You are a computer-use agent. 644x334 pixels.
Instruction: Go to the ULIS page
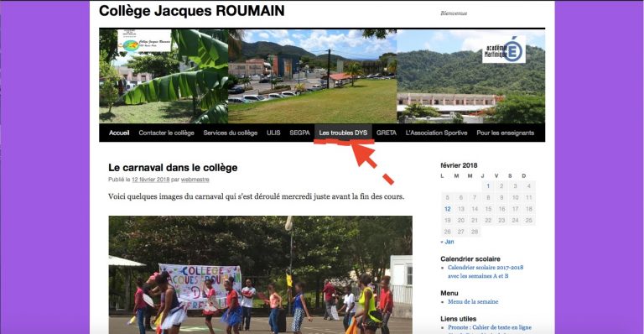(273, 133)
